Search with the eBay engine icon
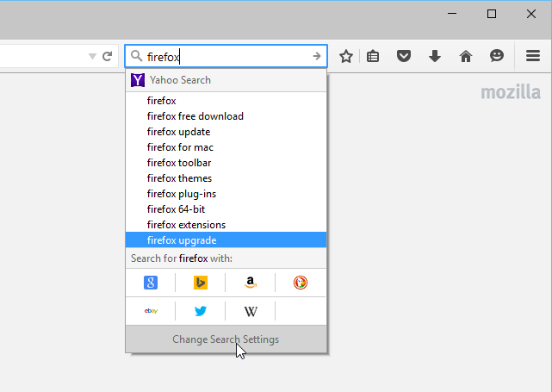Viewport: 552px width, 392px height. (x=151, y=311)
